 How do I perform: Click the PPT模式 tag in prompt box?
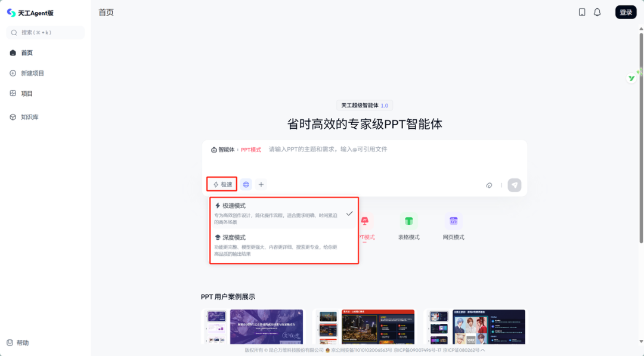(x=251, y=150)
